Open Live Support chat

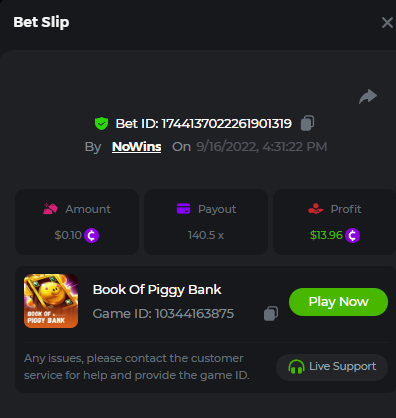tap(332, 367)
